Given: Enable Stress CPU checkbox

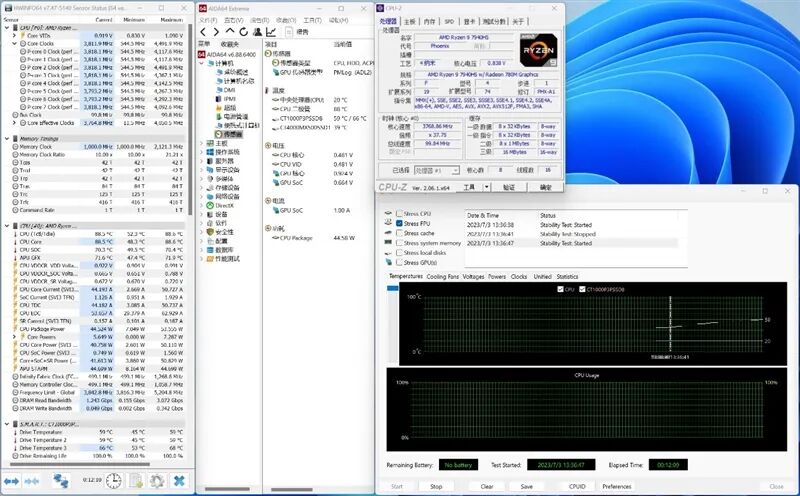Looking at the screenshot, I should point(399,214).
